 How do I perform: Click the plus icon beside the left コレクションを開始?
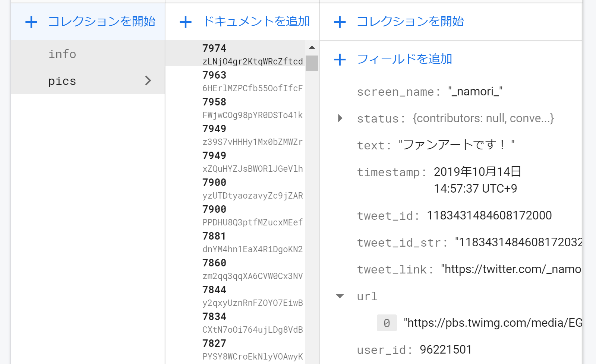[x=31, y=22]
